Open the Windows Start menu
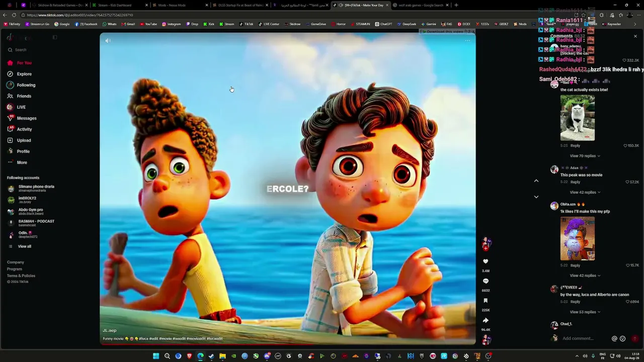The image size is (644, 362). [x=156, y=356]
